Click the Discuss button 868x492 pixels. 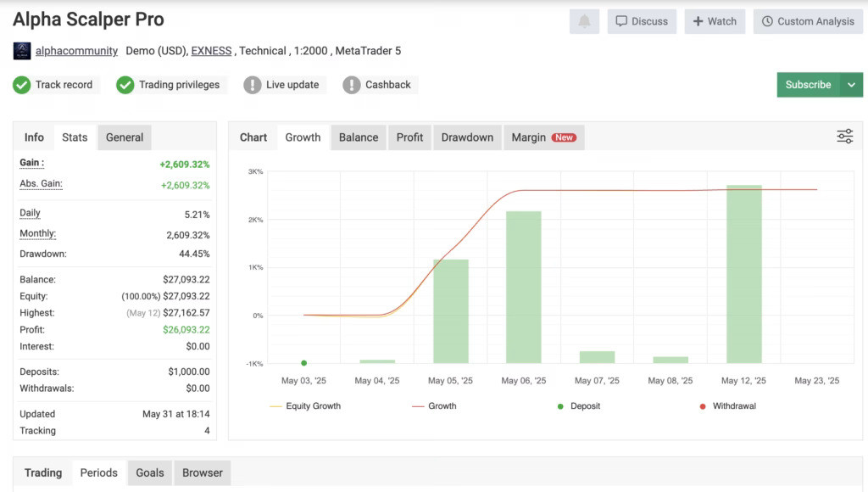point(642,21)
